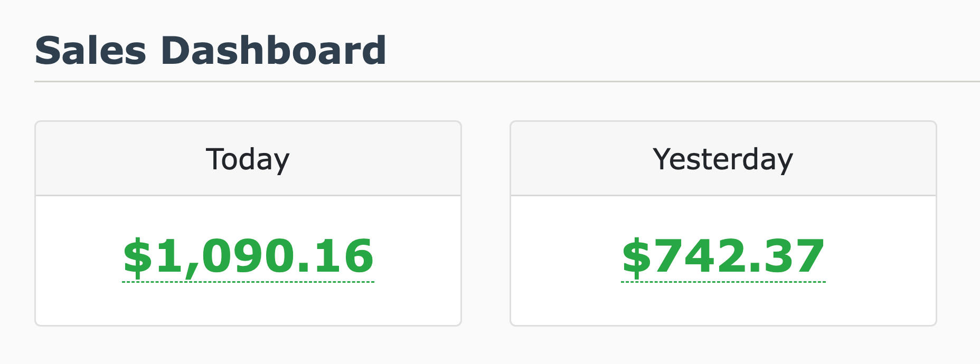Open yesterday's $742.37 sales figure
Screen dimensions: 980x364
tap(723, 256)
